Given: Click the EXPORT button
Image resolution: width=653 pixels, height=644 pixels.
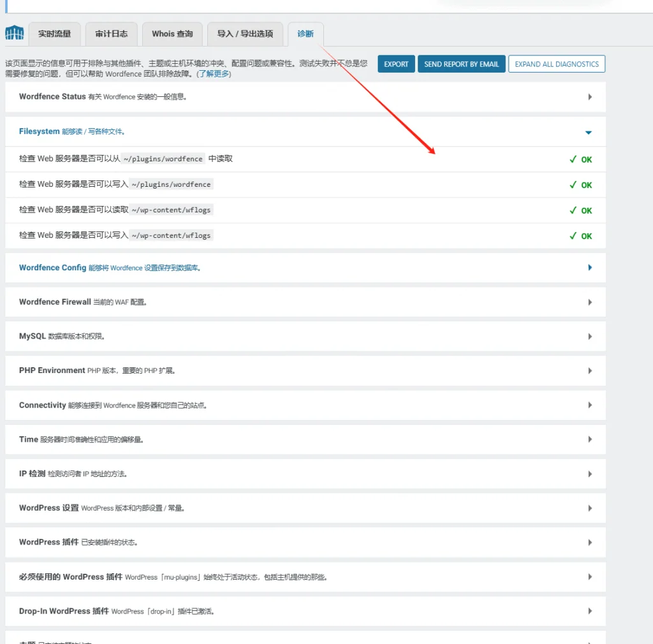Looking at the screenshot, I should (x=396, y=64).
